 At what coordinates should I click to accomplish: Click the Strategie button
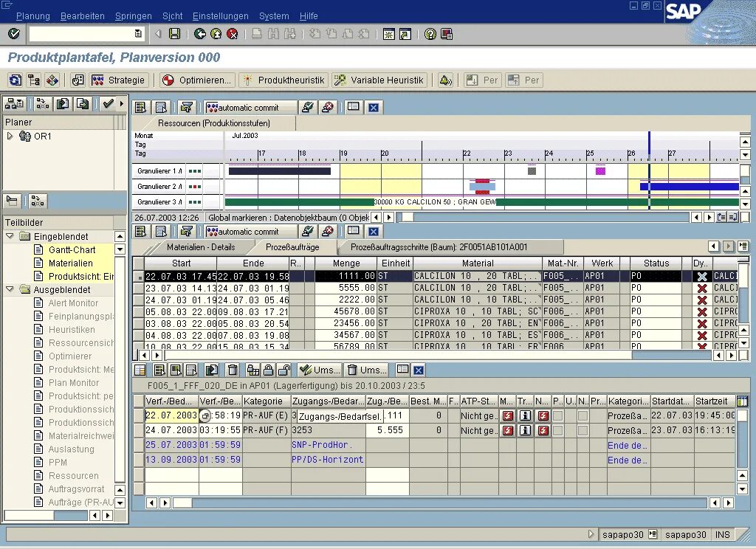(x=119, y=80)
